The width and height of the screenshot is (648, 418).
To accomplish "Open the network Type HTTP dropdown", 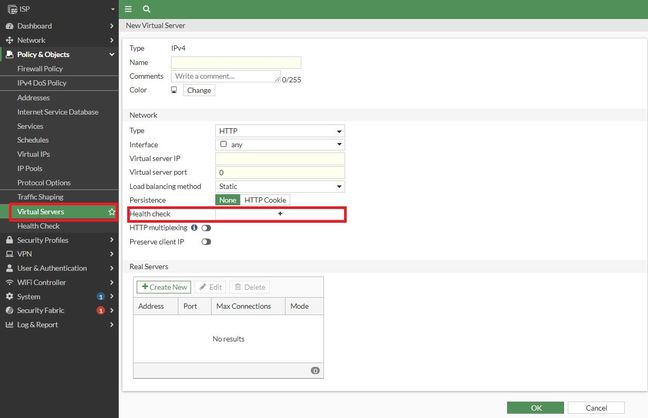I will pyautogui.click(x=280, y=131).
